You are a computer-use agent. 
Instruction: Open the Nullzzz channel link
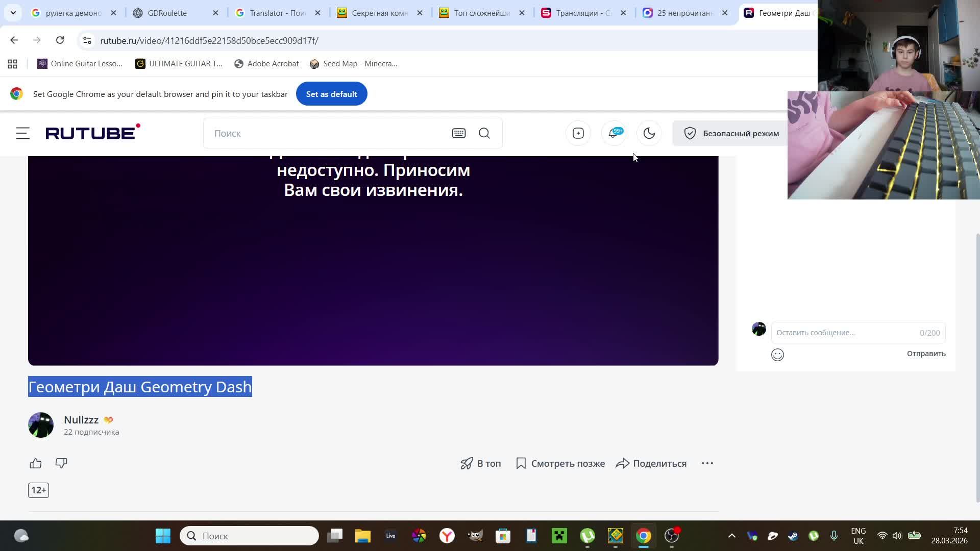click(82, 419)
